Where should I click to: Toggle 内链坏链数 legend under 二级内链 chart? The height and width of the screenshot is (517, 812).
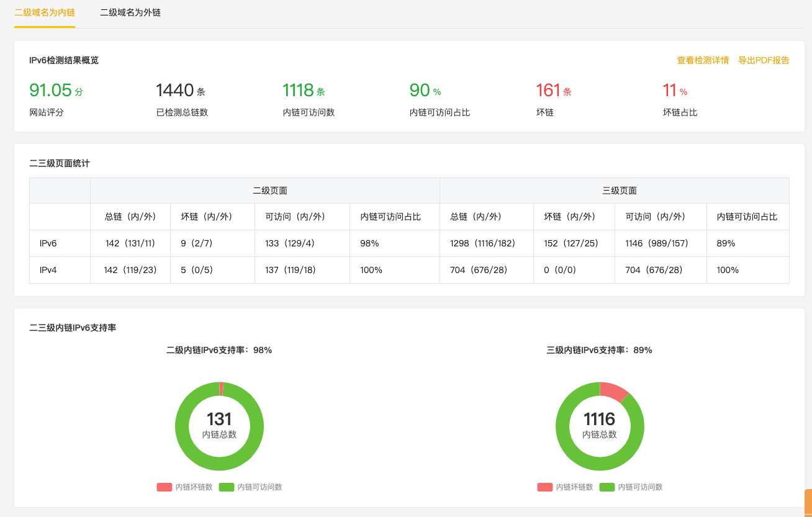coord(185,487)
